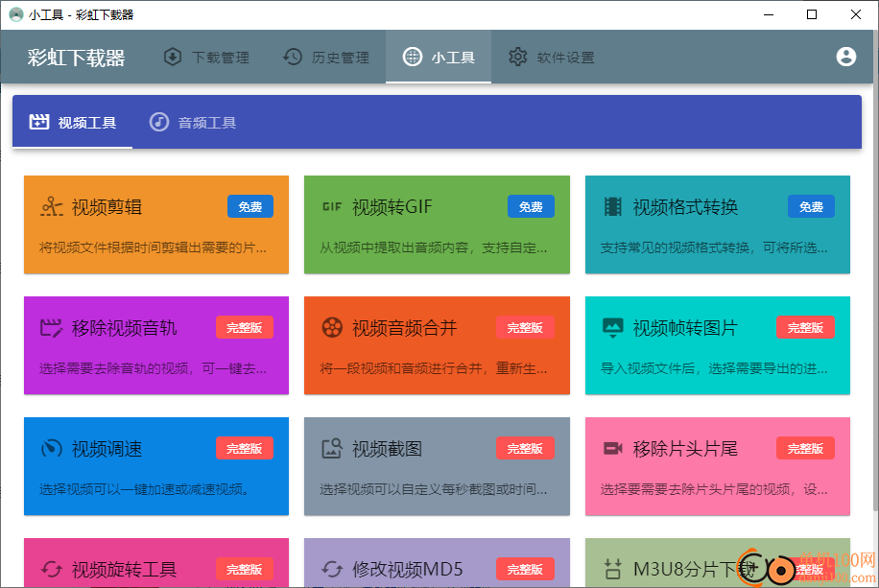Click the 完整版 badge on 视频音频合并
Viewport: 879px width, 588px height.
pos(525,327)
